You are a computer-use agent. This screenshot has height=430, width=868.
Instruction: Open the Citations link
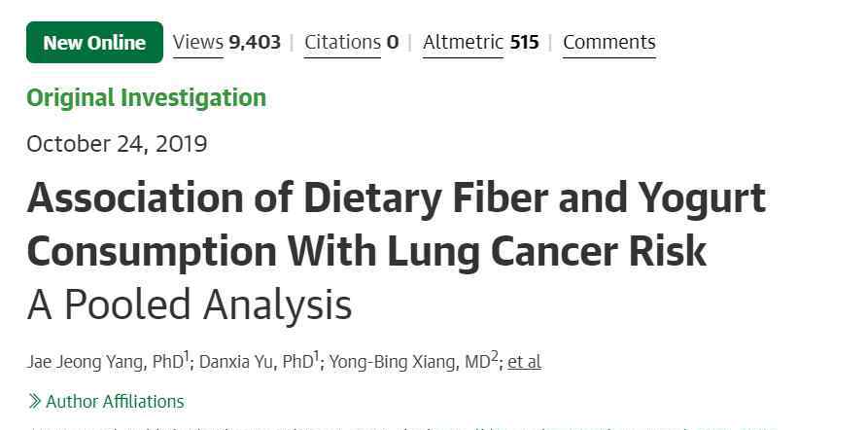pyautogui.click(x=343, y=43)
